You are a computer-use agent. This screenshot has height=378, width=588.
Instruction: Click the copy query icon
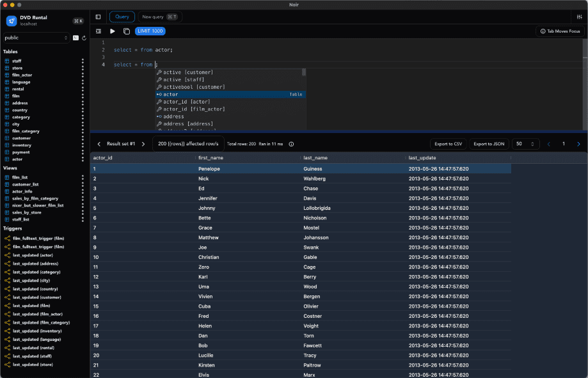126,31
